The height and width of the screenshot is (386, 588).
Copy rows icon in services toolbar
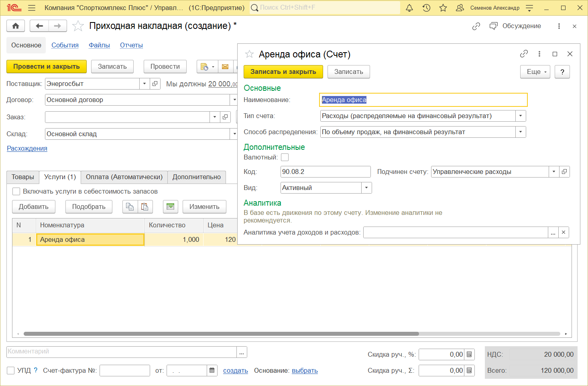130,206
